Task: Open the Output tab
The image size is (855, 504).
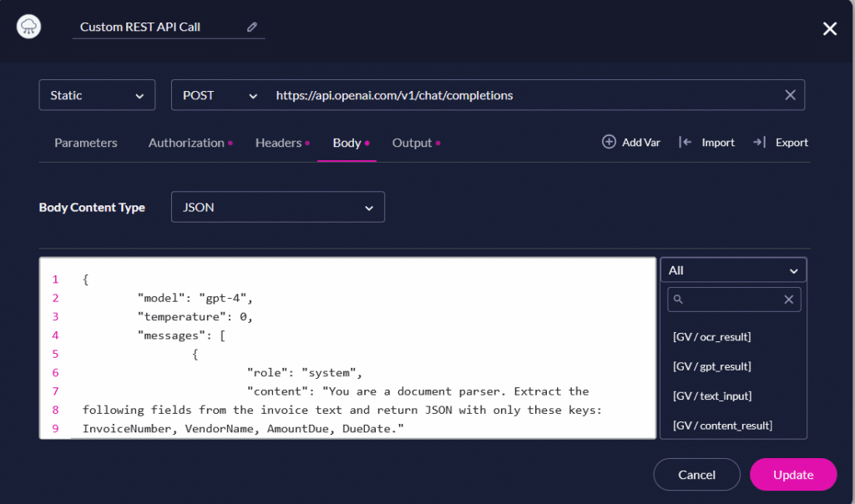Action: point(412,143)
